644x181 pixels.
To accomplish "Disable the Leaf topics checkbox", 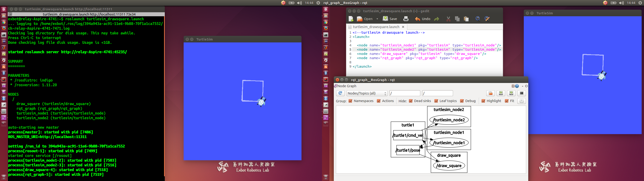I will pos(436,101).
